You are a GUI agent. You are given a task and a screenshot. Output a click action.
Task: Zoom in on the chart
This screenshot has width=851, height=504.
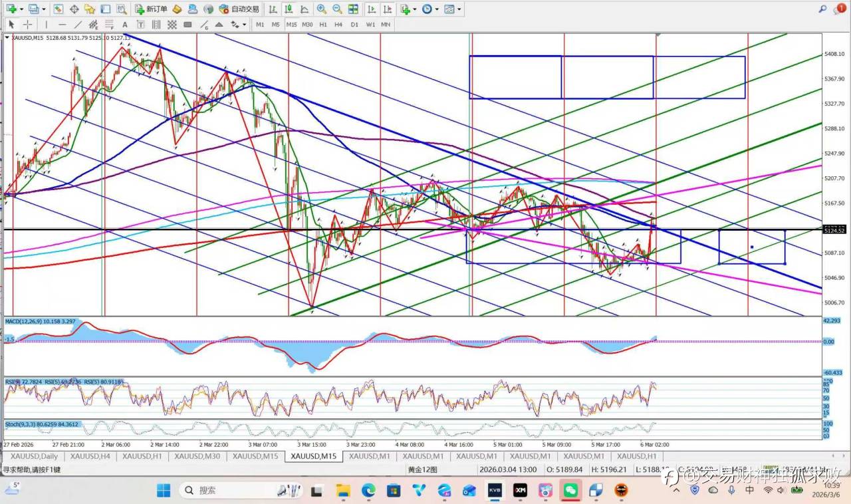tap(321, 9)
